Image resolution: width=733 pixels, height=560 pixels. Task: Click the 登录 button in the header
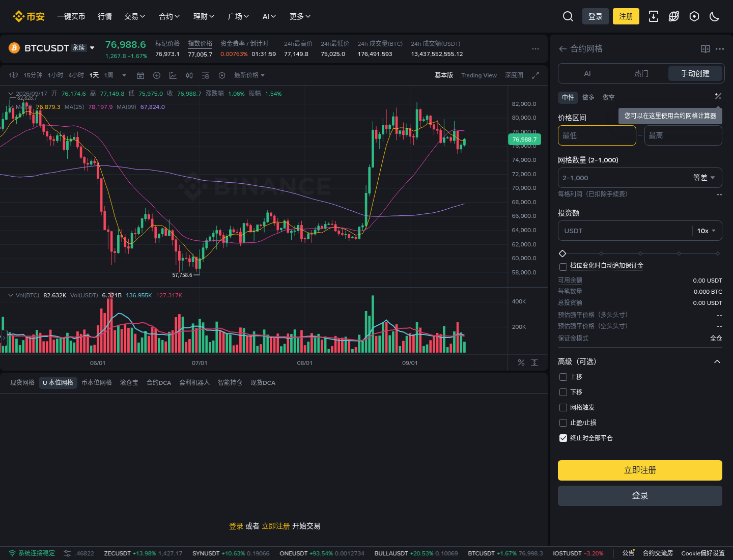(x=596, y=16)
